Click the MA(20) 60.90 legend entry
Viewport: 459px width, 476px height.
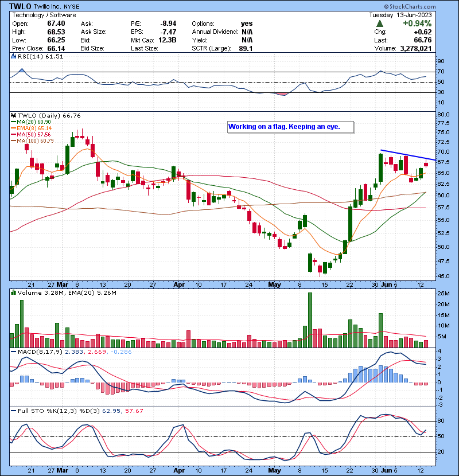coord(30,122)
